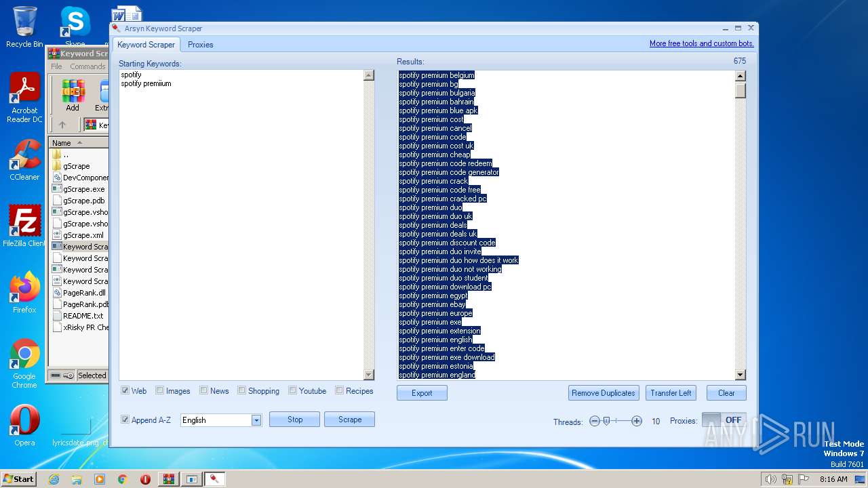Screen dimensions: 868x488
Task: Export the results list
Action: (x=422, y=393)
